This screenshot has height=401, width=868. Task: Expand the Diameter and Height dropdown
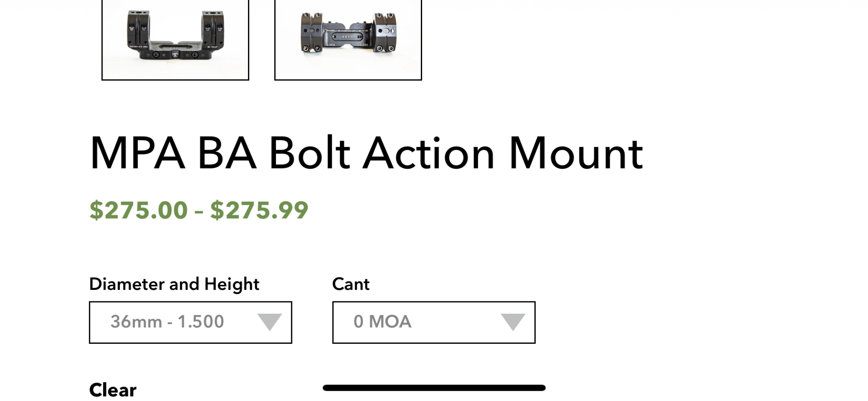point(190,322)
